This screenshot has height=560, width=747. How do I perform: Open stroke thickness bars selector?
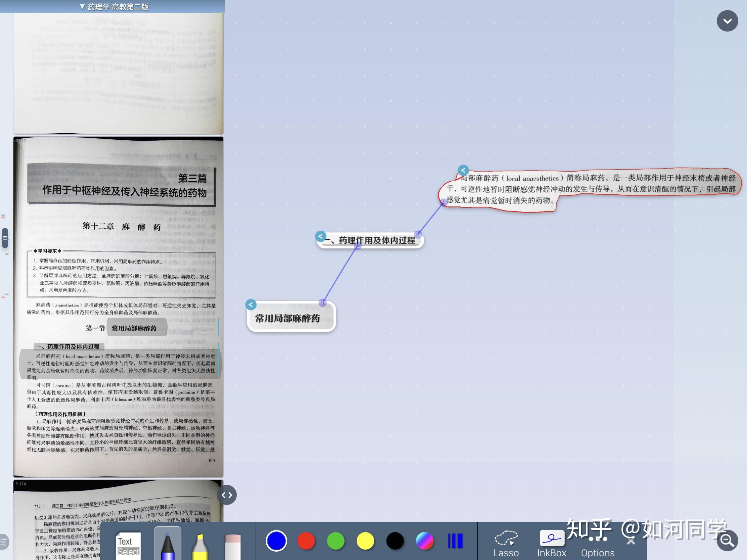pos(455,541)
